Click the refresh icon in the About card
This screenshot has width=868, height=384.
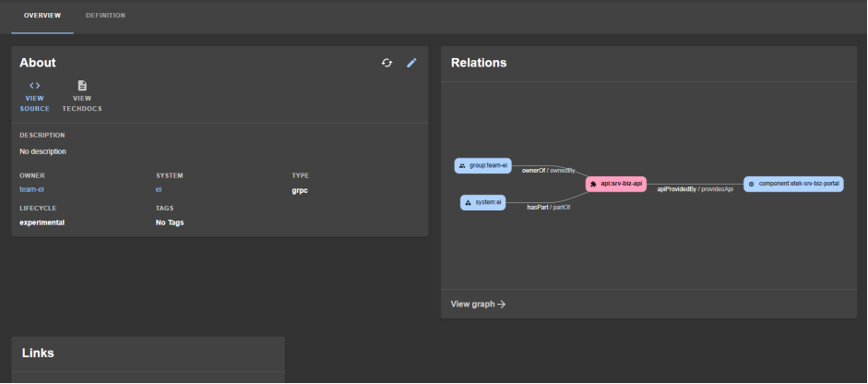(387, 63)
